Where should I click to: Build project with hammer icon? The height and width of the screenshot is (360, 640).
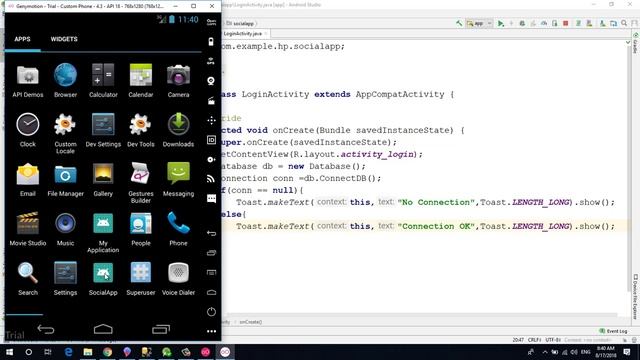[459, 23]
